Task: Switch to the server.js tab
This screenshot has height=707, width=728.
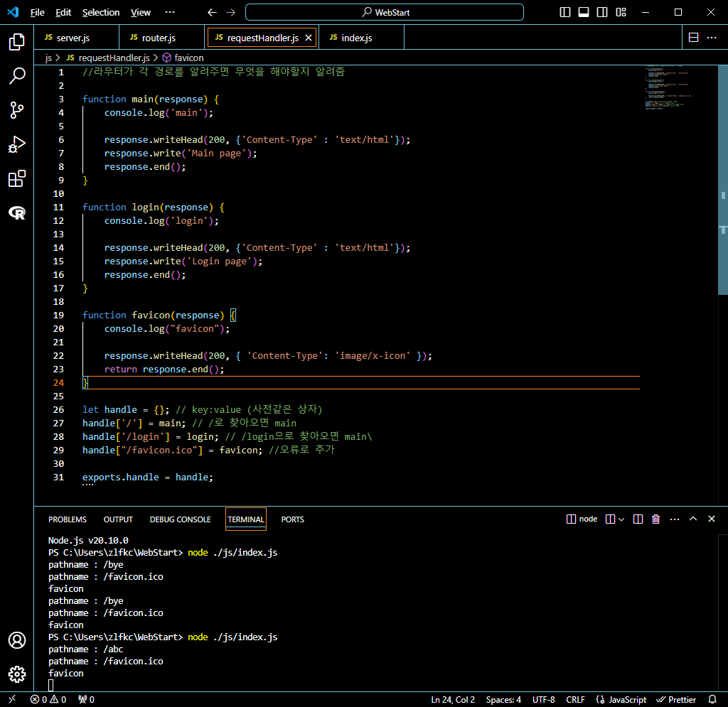Action: tap(76, 38)
